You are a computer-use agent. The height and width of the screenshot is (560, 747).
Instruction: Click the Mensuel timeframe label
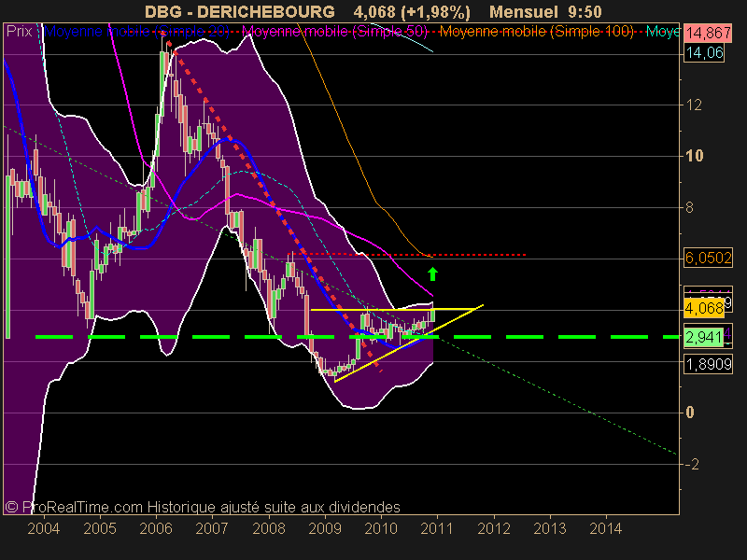[x=524, y=11]
